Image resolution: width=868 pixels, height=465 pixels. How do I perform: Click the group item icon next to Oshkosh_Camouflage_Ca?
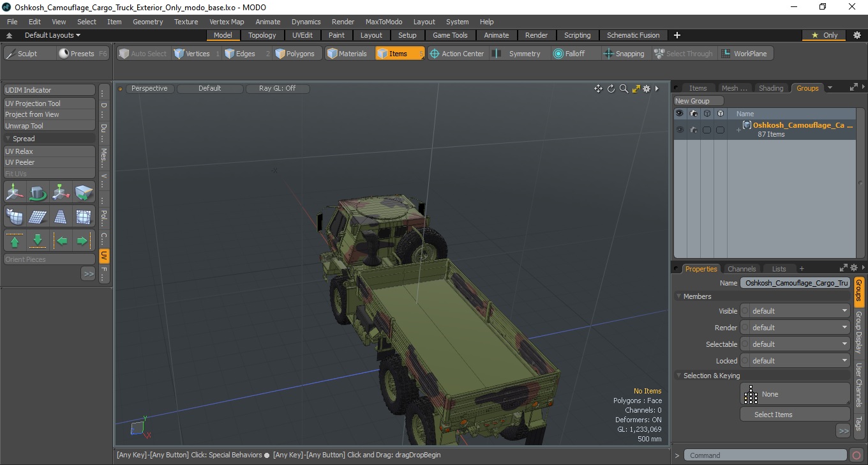[747, 125]
